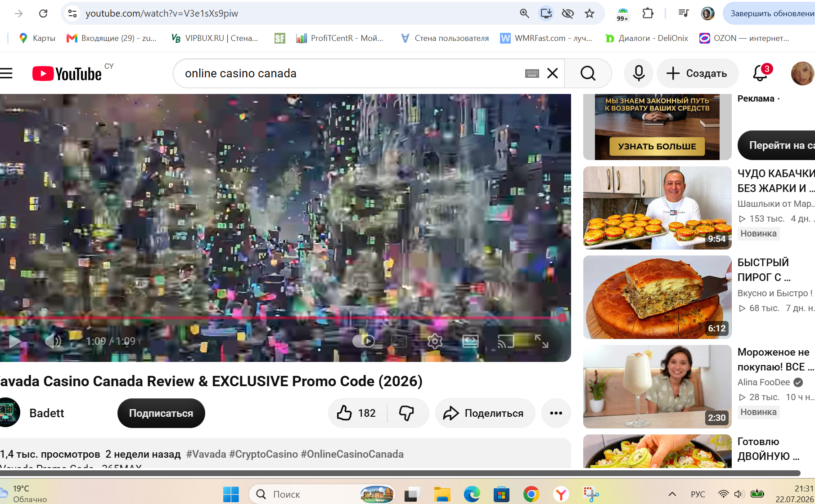815x504 pixels.
Task: Open the YouTube account avatar menu
Action: click(802, 73)
